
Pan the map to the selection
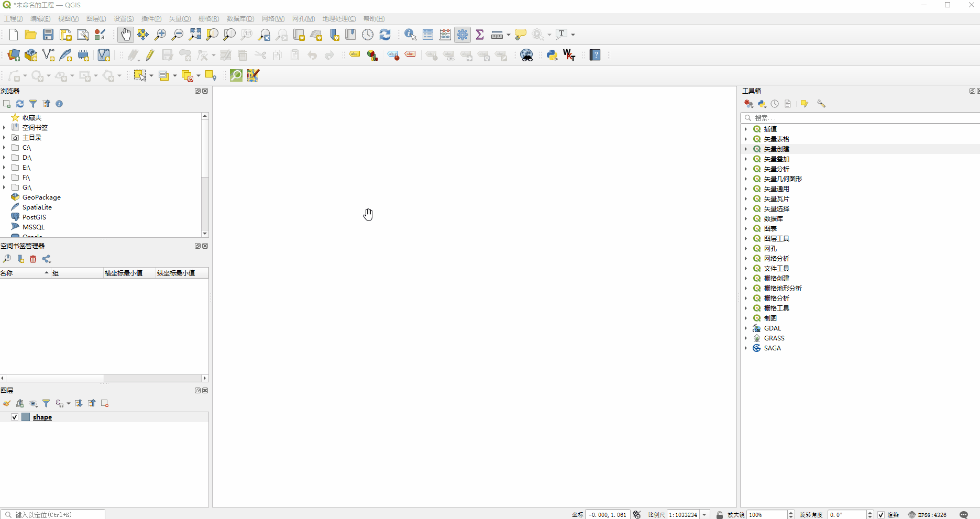(x=142, y=35)
